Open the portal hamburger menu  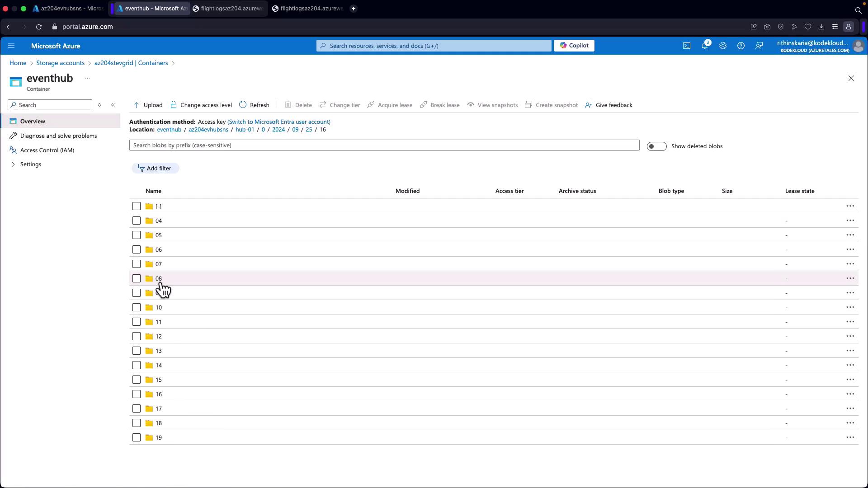coord(11,46)
